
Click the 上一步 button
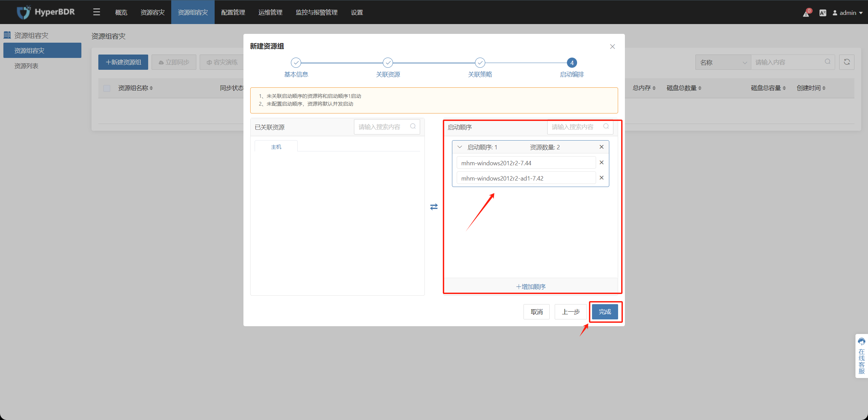(571, 312)
